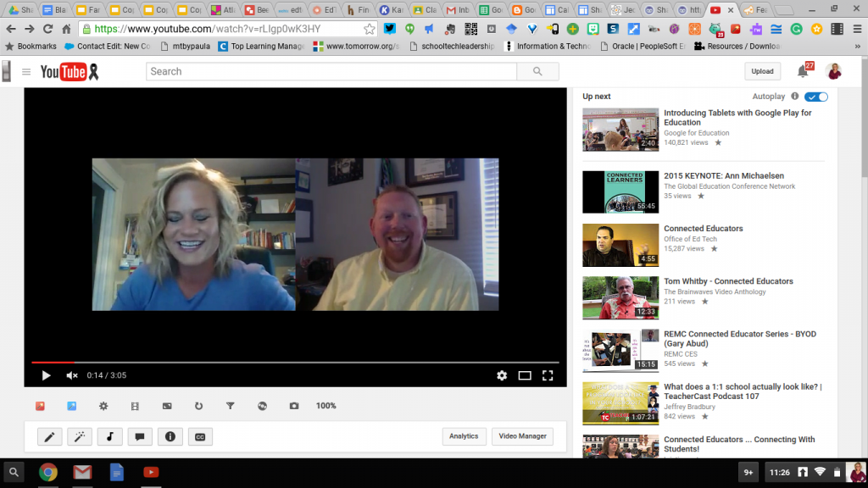This screenshot has width=868, height=488.
Task: Open the Subtitles CC editor
Action: click(201, 436)
